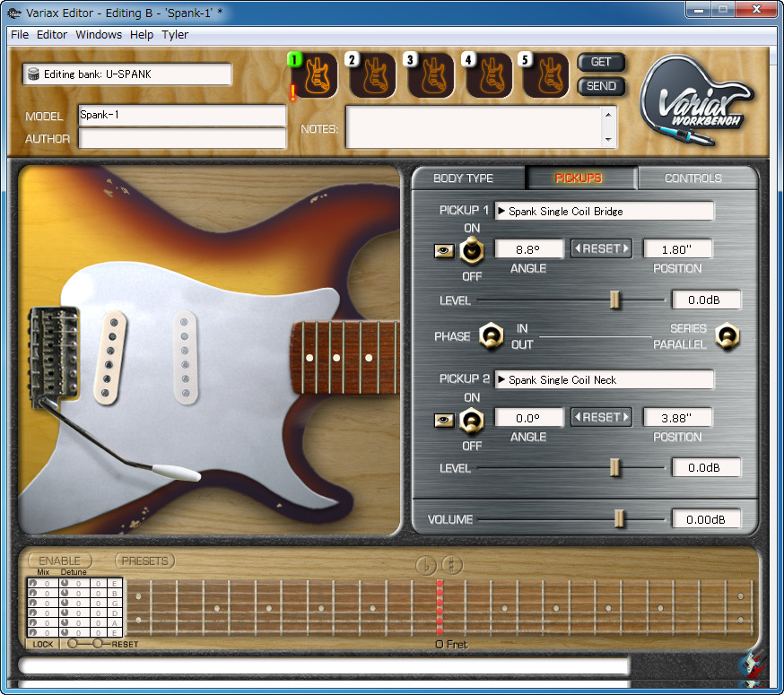Image resolution: width=784 pixels, height=695 pixels.
Task: Toggle the tuning LOCK button
Action: point(42,644)
